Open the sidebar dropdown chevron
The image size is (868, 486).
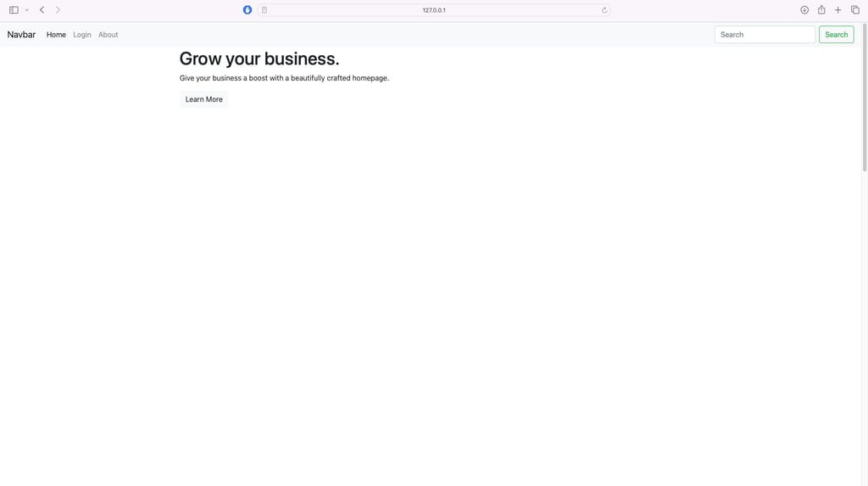click(26, 10)
